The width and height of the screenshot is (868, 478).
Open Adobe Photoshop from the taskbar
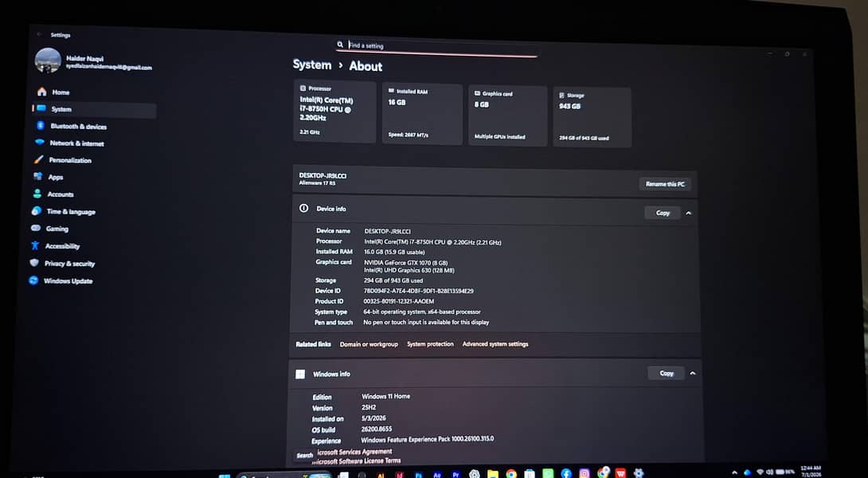point(419,475)
